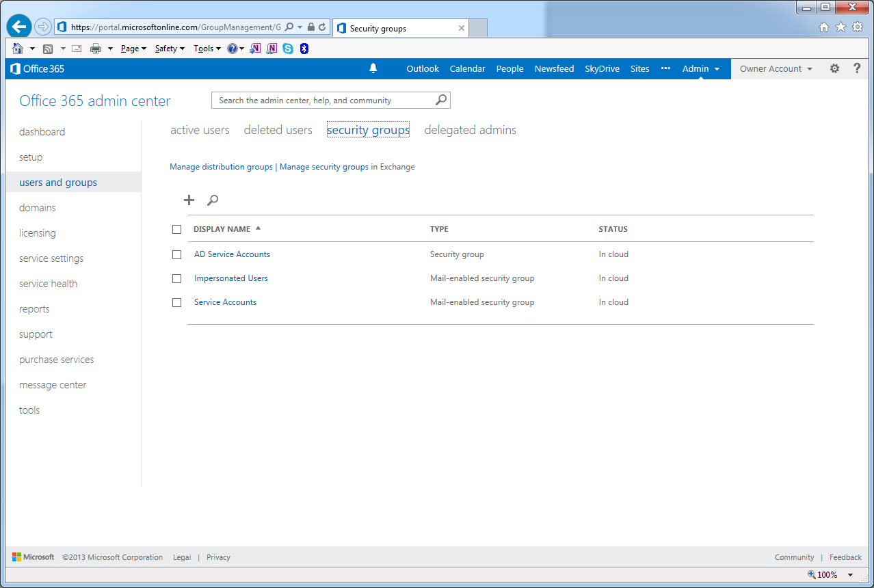Open the Office 365 settings gear

[x=834, y=68]
